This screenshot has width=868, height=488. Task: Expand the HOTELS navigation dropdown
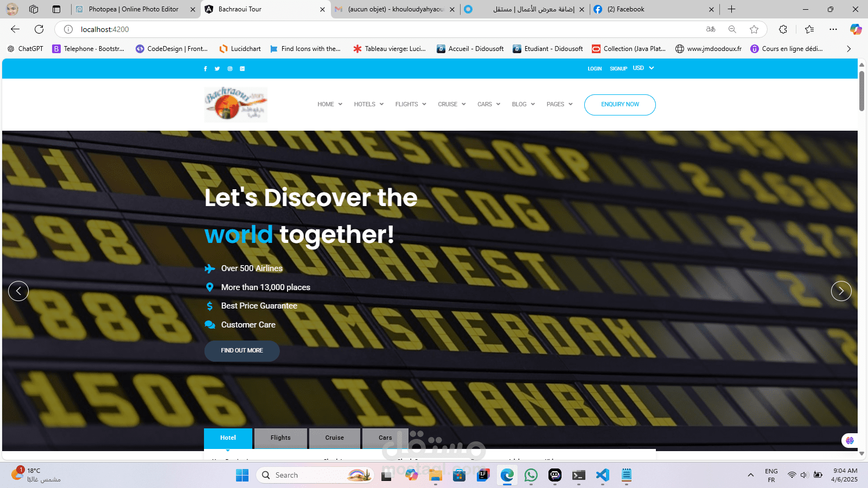369,104
